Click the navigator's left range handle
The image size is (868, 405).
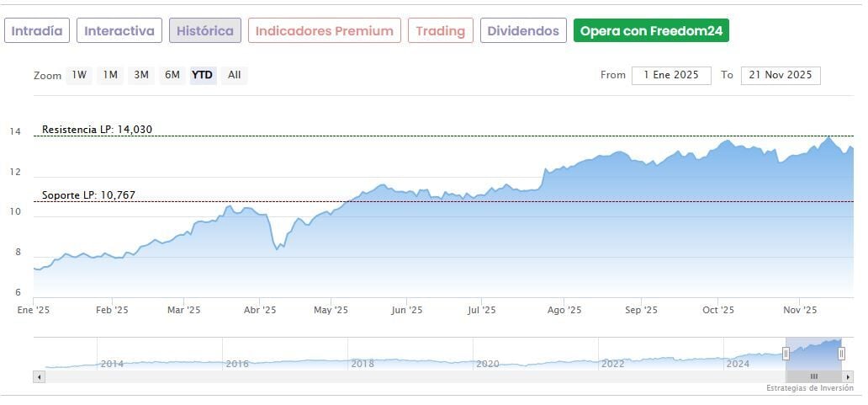coord(786,354)
